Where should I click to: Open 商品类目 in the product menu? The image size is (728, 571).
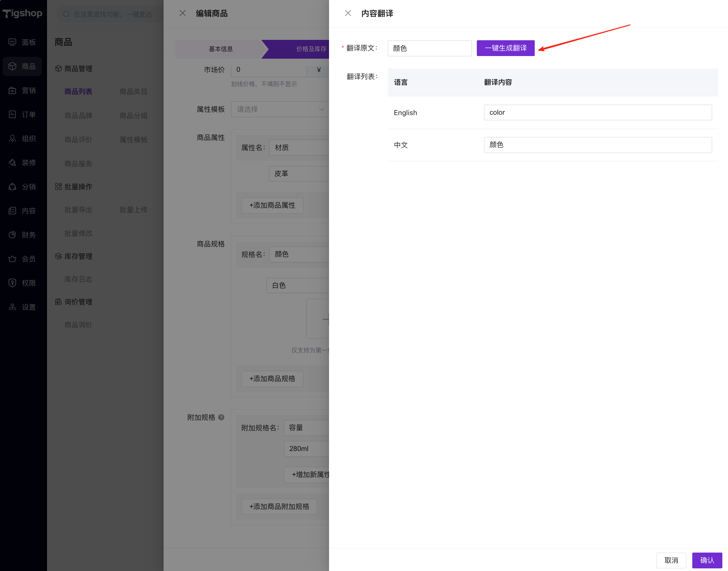tap(133, 91)
